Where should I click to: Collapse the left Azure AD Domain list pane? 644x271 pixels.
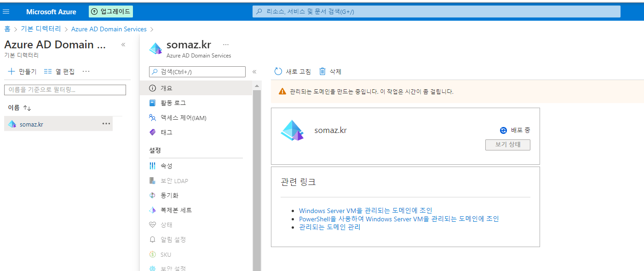point(123,45)
